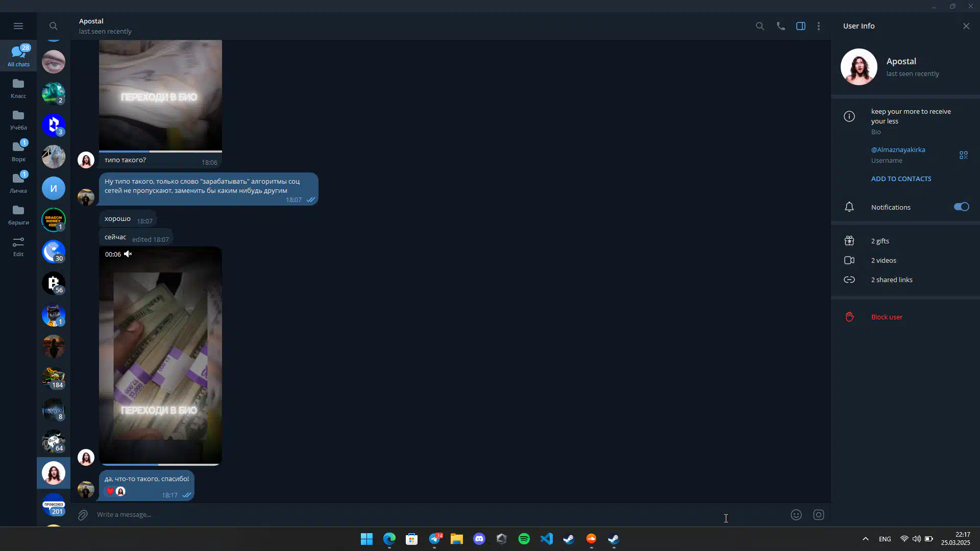Open Apostal's profile photo in User Info
This screenshot has width=980, height=551.
click(x=859, y=67)
